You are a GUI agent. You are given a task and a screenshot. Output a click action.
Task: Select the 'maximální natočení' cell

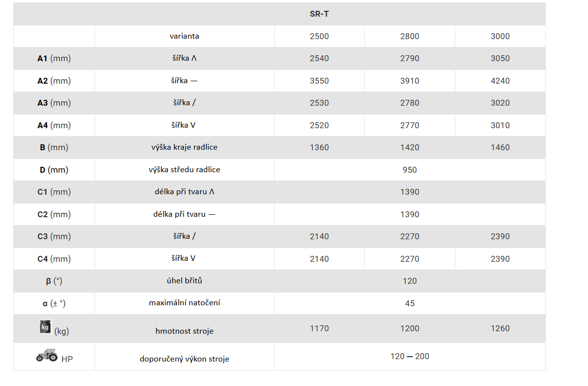tap(185, 302)
